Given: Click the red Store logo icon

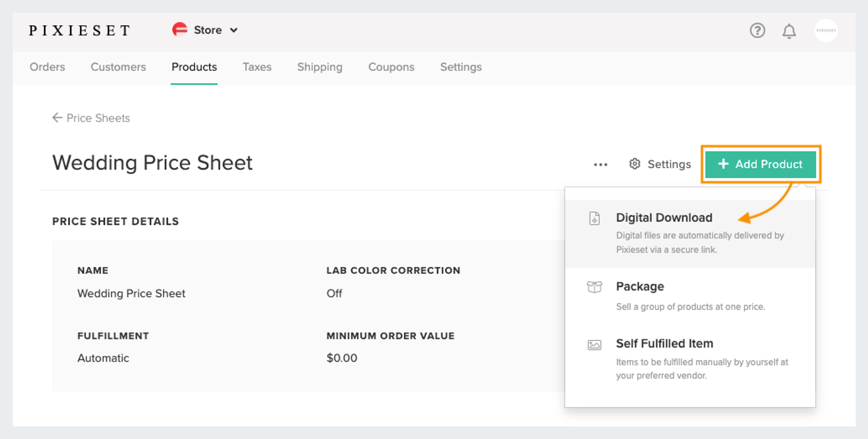Looking at the screenshot, I should [180, 30].
